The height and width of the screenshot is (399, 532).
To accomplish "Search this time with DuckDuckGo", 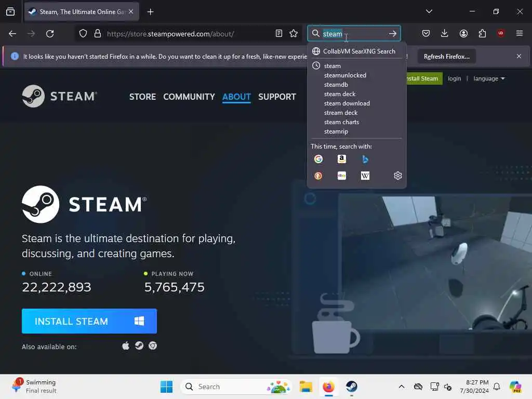I will [x=318, y=176].
